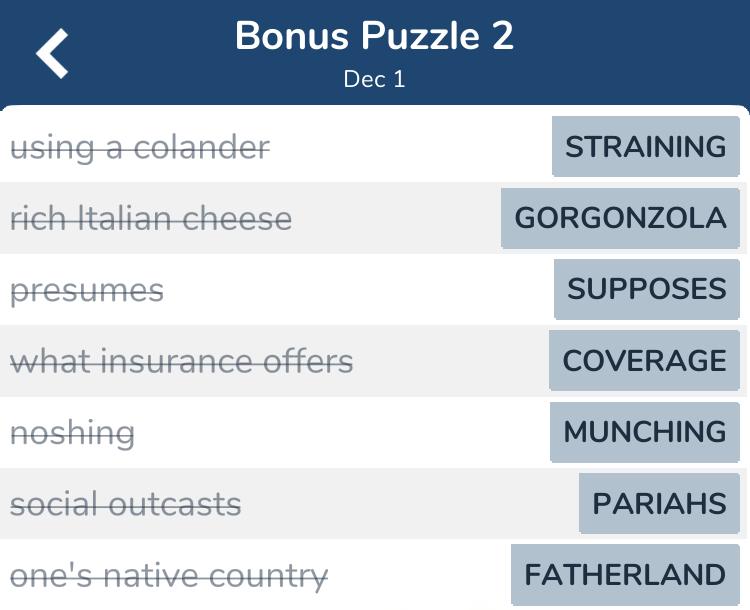Select the "presumes" clue
Screen dimensions: 750x610
pyautogui.click(x=87, y=291)
